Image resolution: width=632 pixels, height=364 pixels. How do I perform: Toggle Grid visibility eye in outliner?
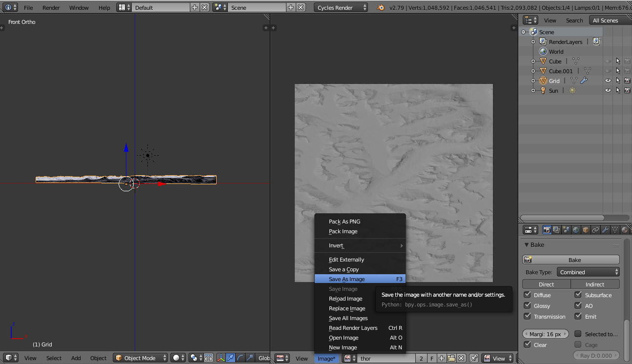(x=608, y=81)
